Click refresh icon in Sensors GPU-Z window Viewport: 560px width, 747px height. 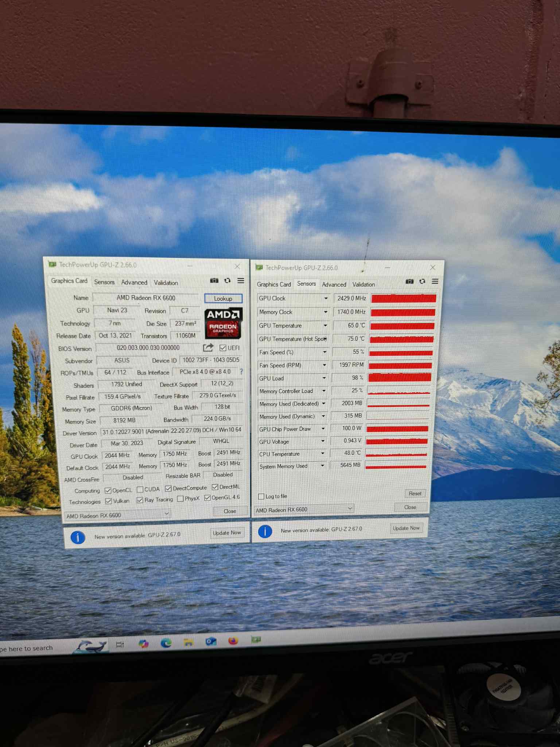422,281
